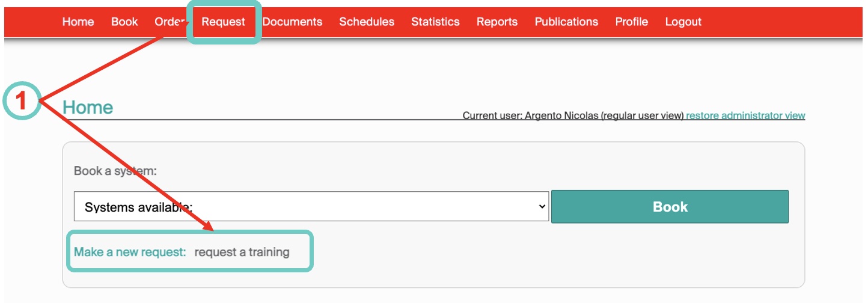The image size is (868, 303).
Task: Go to the Book menu page
Action: pyautogui.click(x=124, y=22)
